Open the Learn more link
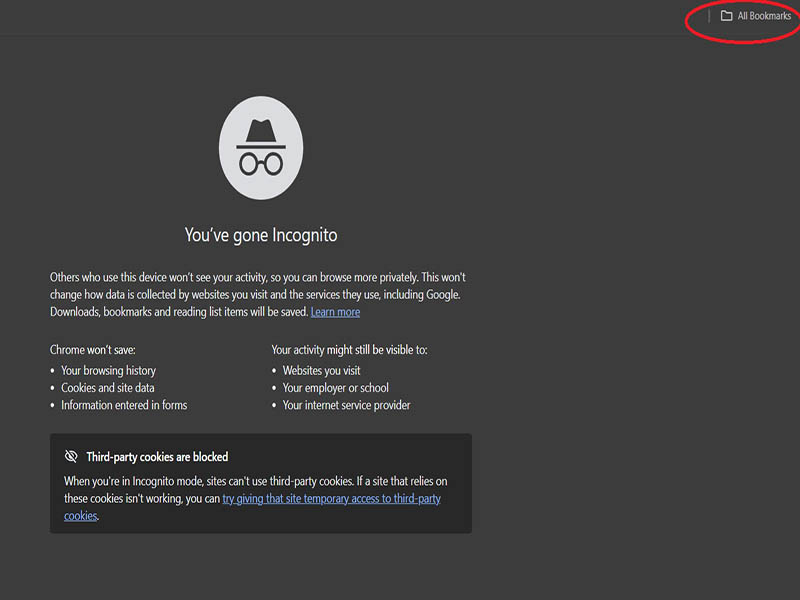 (x=335, y=312)
